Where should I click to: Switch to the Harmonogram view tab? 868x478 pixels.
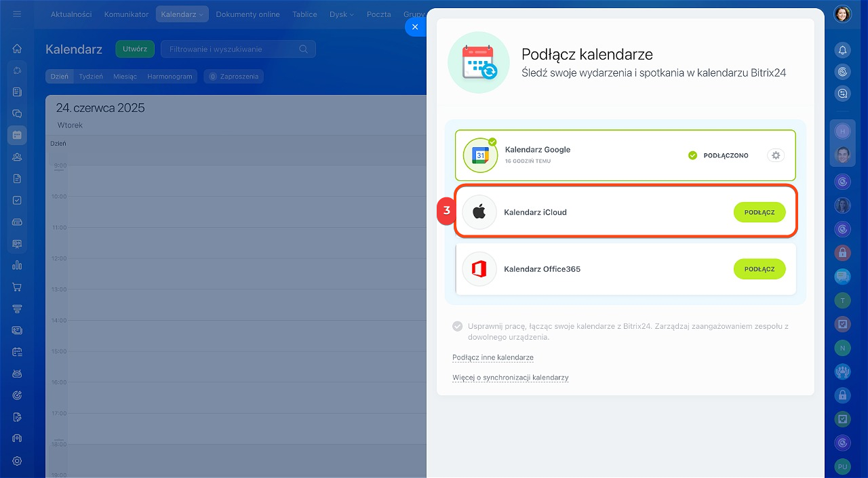pos(170,77)
